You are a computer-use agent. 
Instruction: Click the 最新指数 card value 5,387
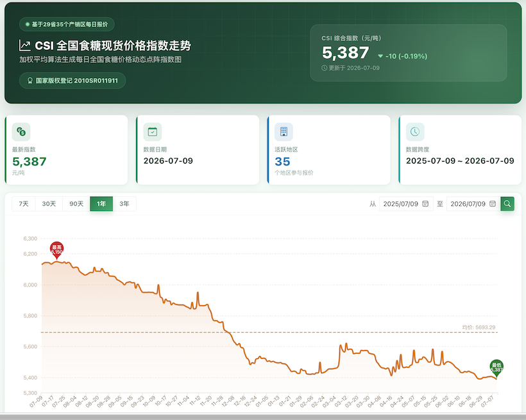(30, 162)
